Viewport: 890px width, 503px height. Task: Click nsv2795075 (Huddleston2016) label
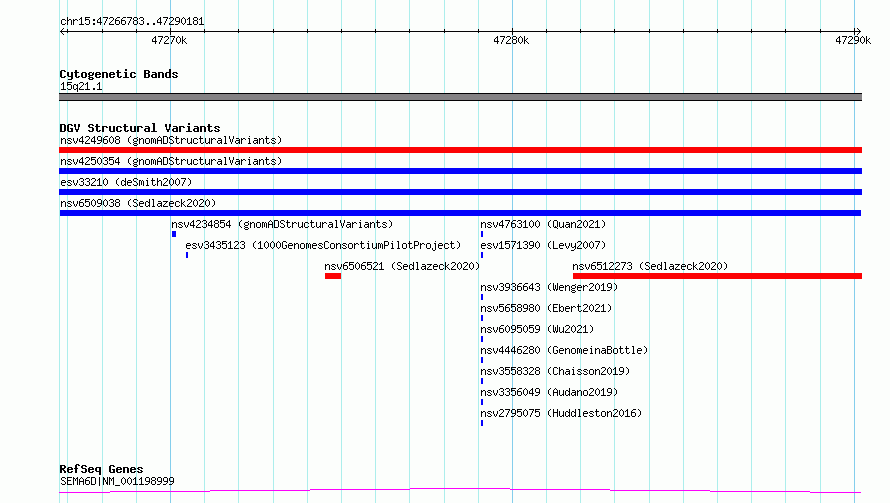561,413
